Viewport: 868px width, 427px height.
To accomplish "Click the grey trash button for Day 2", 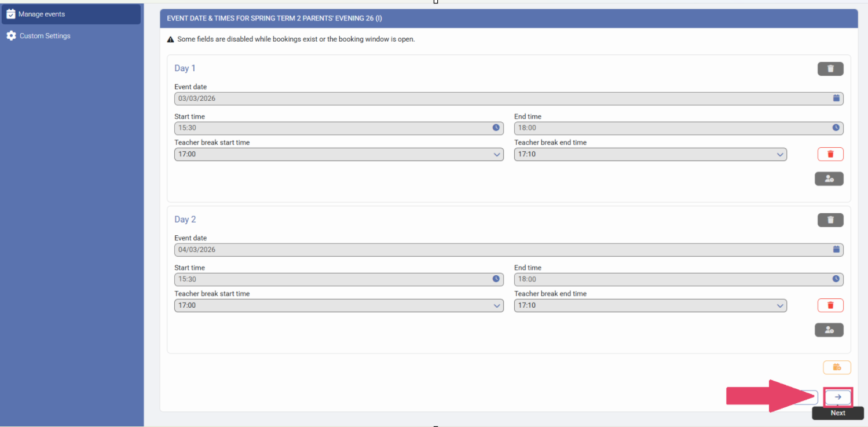I will 830,220.
